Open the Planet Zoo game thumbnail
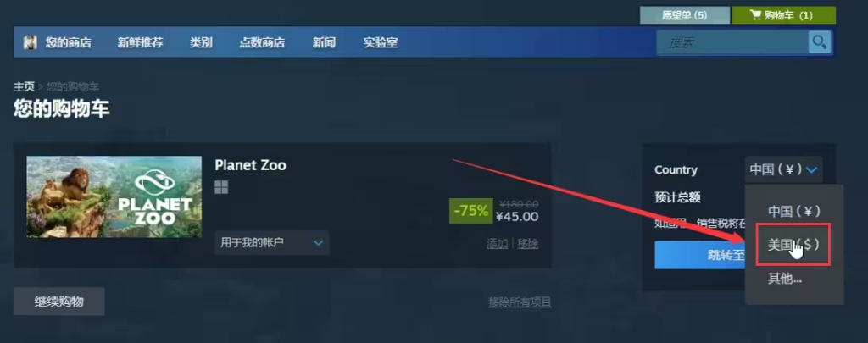Viewport: 868px width, 343px height. [x=114, y=197]
